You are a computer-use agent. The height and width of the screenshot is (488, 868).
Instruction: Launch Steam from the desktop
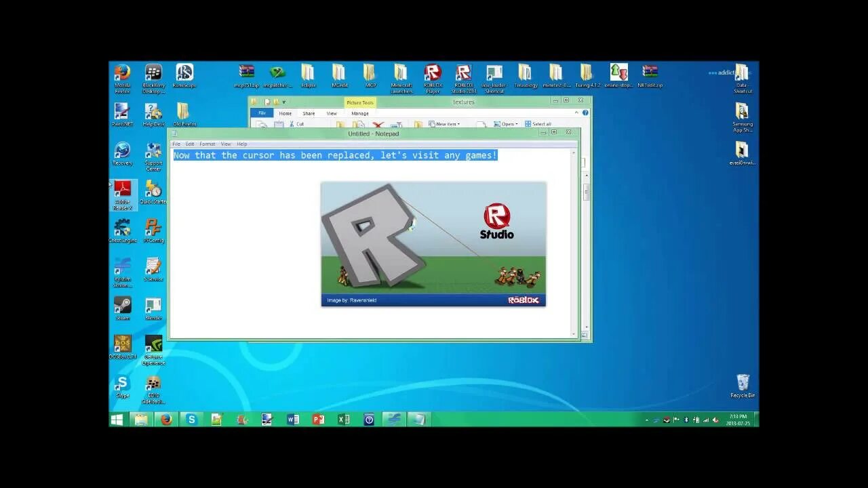point(122,308)
